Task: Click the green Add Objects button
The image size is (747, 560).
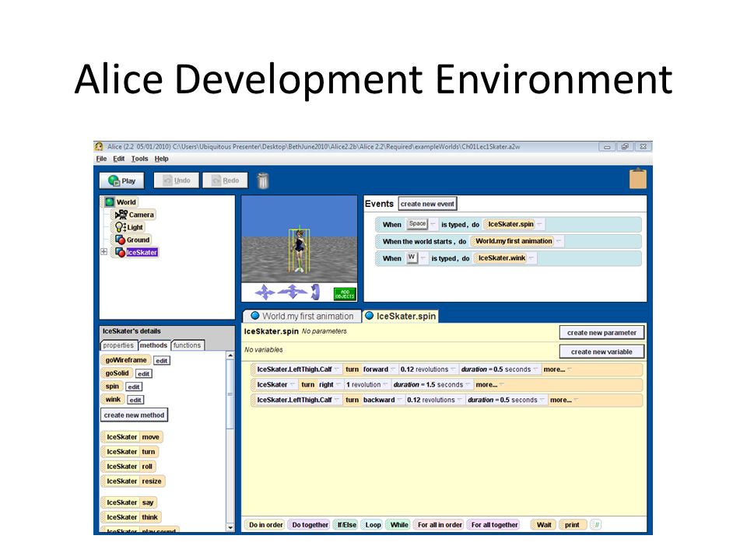Action: 345,294
